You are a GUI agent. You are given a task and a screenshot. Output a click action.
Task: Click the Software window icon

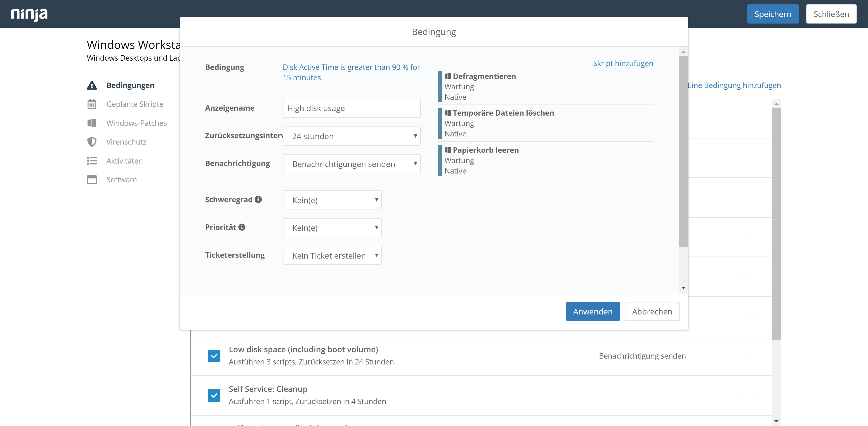(92, 180)
